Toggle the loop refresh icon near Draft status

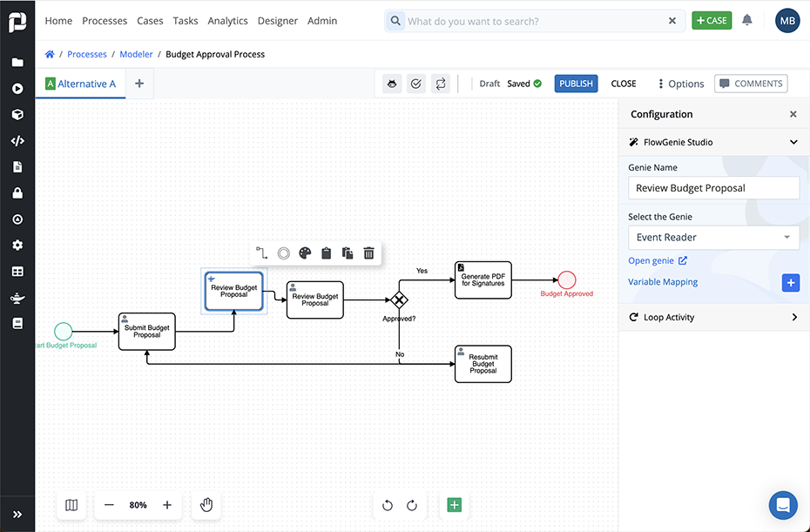click(441, 83)
